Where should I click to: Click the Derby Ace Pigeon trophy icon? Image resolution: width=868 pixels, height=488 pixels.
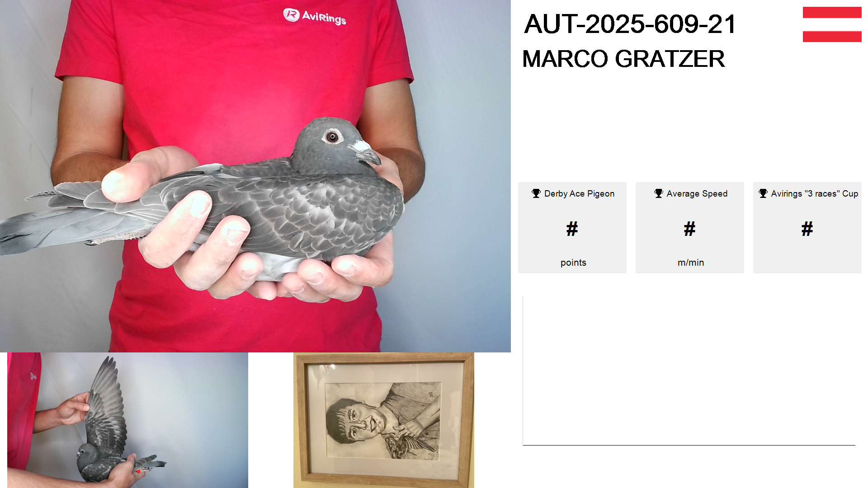coord(536,193)
